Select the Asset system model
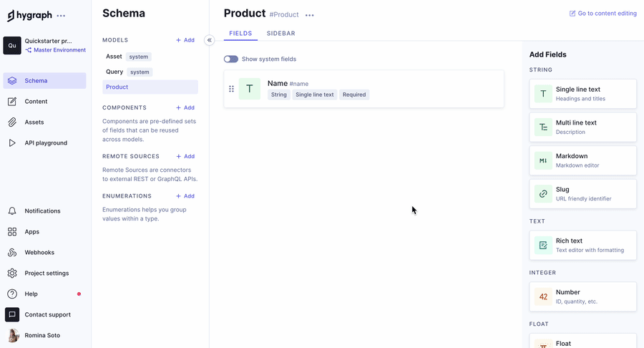This screenshot has width=644, height=348. tap(114, 57)
